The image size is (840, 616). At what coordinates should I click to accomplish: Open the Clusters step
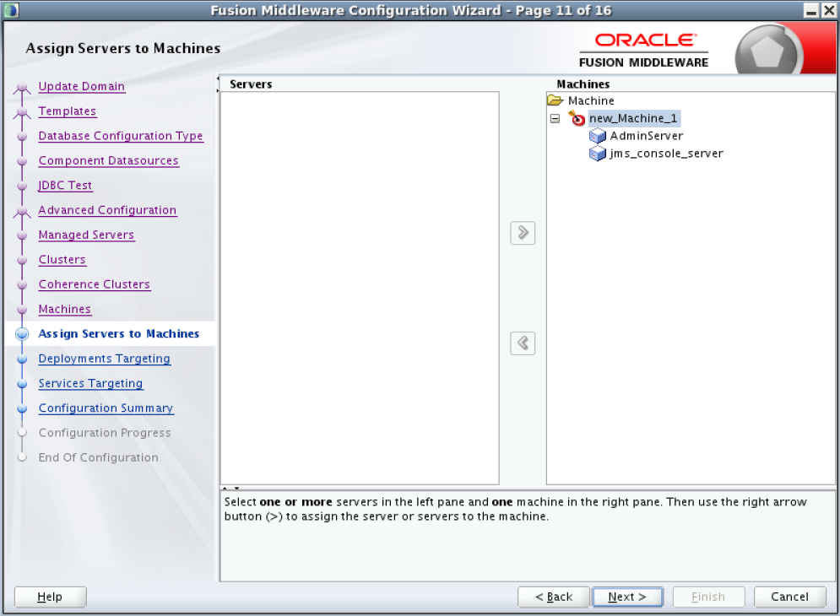pyautogui.click(x=62, y=259)
